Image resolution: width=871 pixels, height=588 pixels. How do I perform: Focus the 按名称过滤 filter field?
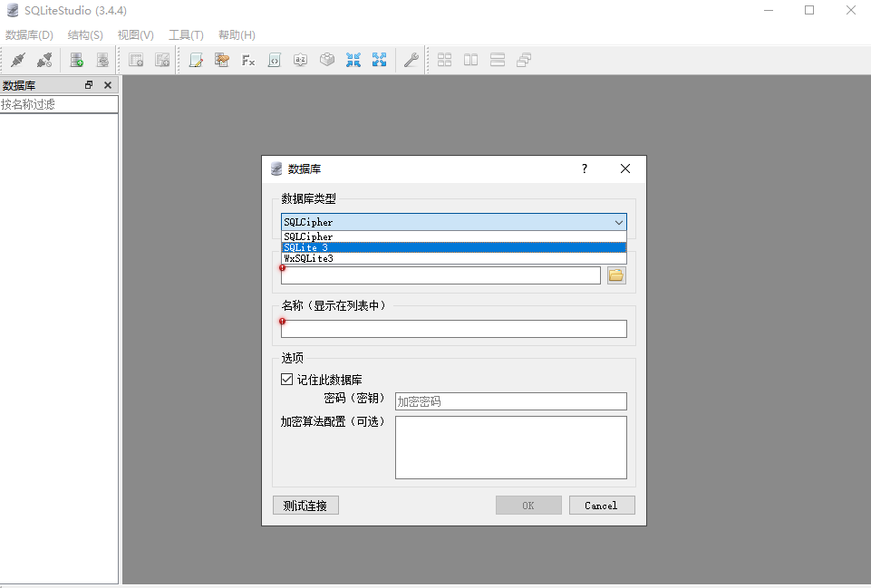tap(59, 104)
